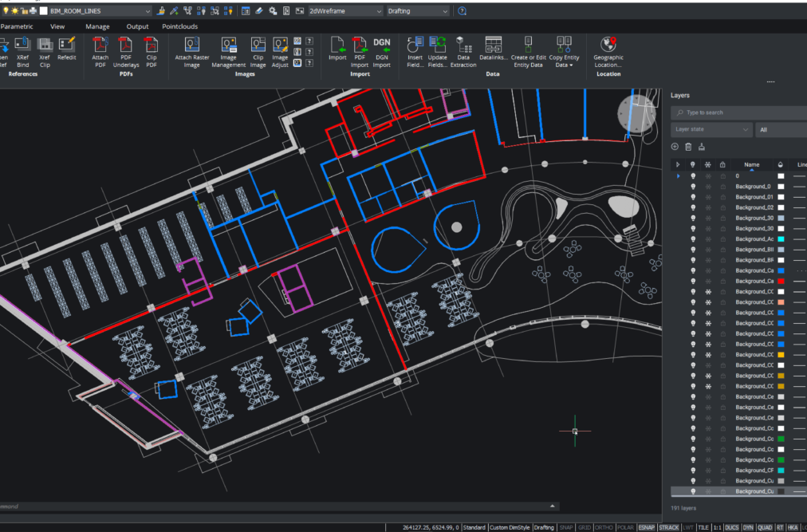Click the cyan color swatch of Background_Ac layer
The image size is (807, 532).
pos(781,238)
